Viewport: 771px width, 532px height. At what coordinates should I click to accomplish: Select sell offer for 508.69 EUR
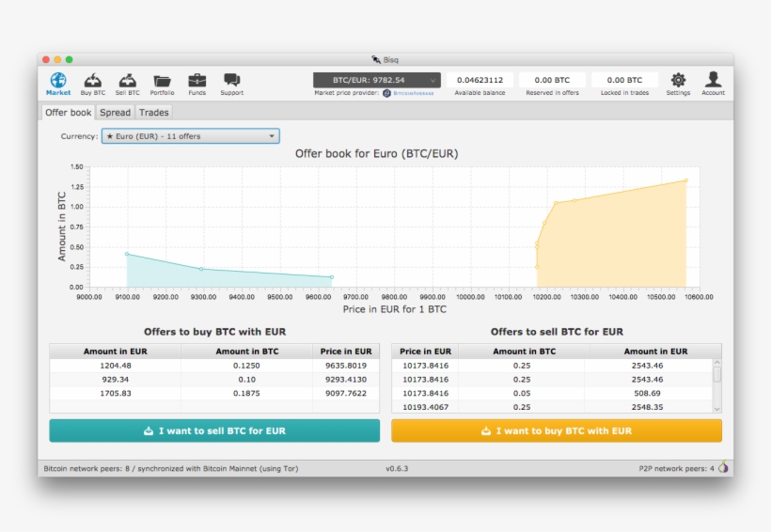(x=647, y=393)
